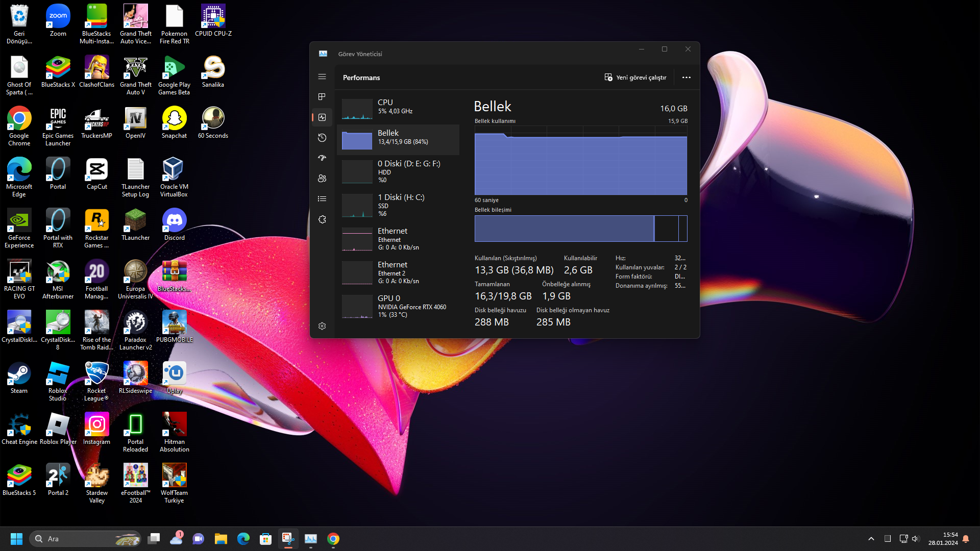Open File Explorer from the taskbar

pos(220,539)
